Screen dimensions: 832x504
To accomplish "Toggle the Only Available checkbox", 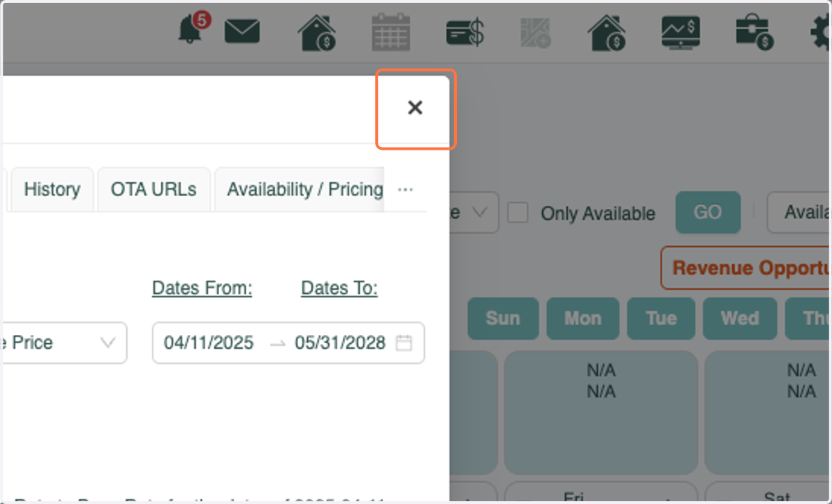I will pos(517,213).
